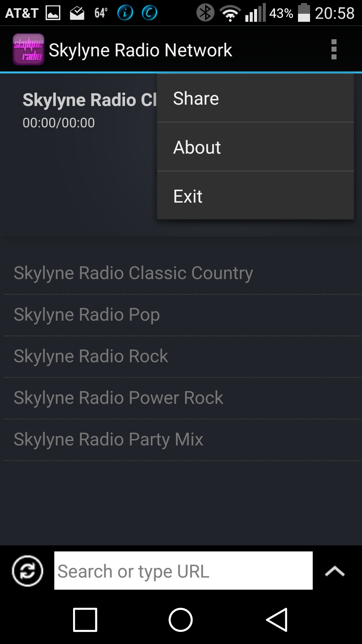Select Skylyne Radio Classic Country station

pyautogui.click(x=133, y=272)
